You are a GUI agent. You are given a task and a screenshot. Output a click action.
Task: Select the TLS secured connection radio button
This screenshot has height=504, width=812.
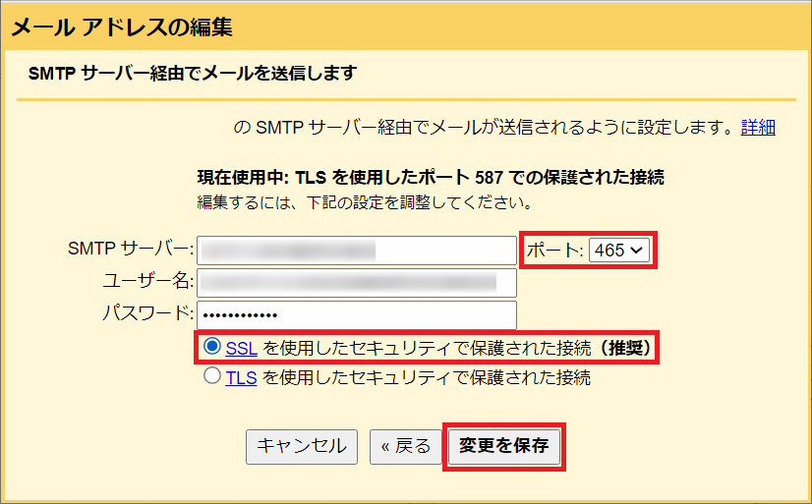click(x=211, y=377)
